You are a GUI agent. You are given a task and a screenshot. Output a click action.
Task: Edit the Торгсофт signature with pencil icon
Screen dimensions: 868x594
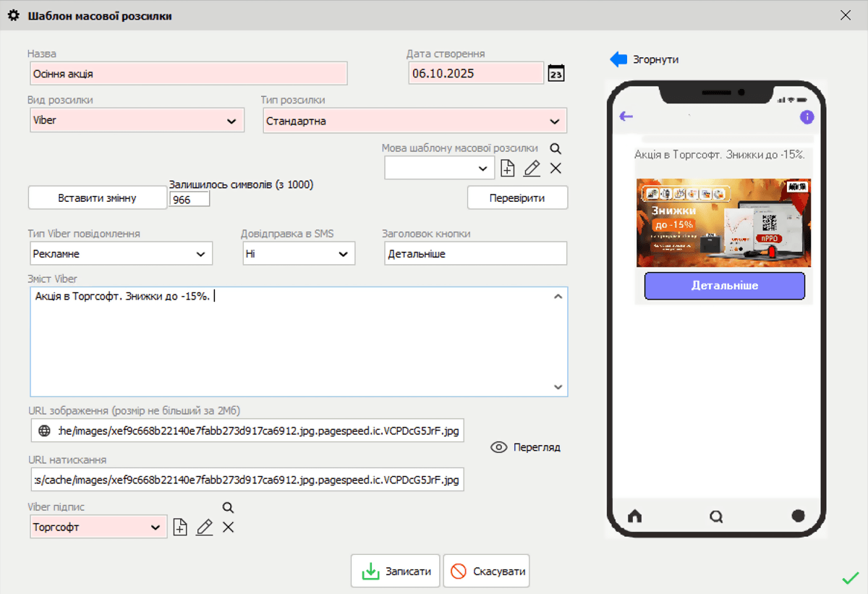(x=204, y=527)
